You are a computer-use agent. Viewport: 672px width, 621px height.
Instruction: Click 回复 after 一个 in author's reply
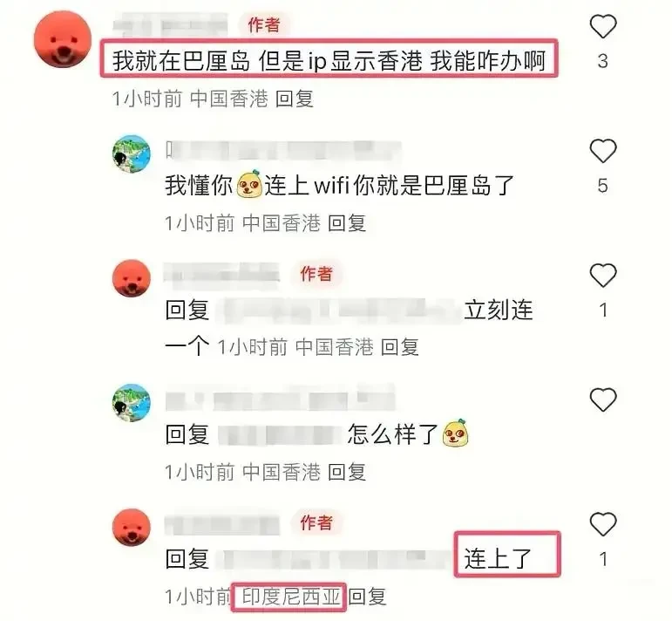[x=400, y=347]
